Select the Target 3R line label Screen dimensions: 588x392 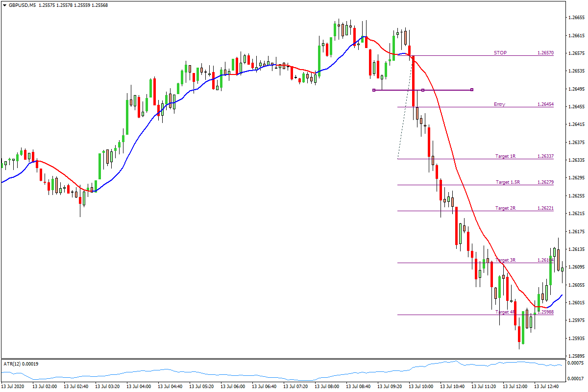[x=506, y=260]
